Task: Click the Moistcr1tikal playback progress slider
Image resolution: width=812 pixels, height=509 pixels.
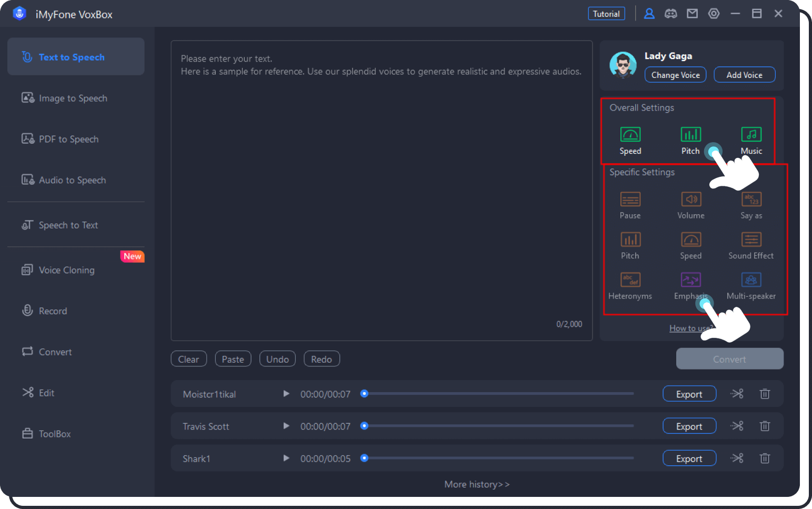Action: [x=497, y=394]
